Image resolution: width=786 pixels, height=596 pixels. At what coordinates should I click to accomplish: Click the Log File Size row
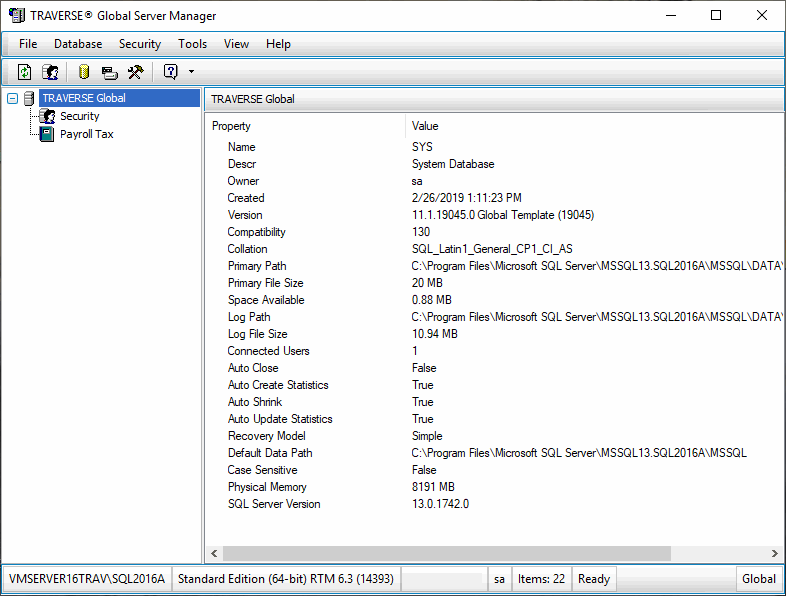pyautogui.click(x=494, y=334)
